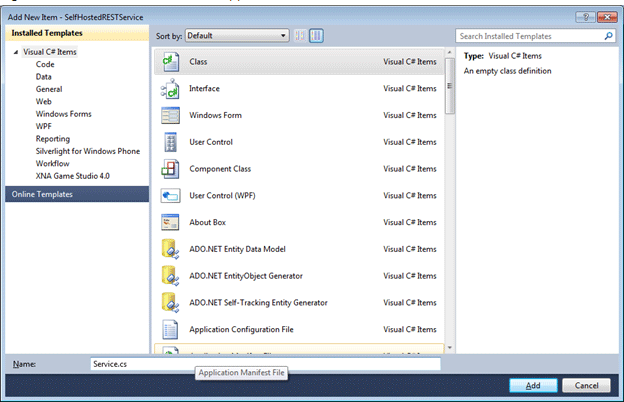
Task: Select the "Interface" template name
Action: [x=204, y=88]
